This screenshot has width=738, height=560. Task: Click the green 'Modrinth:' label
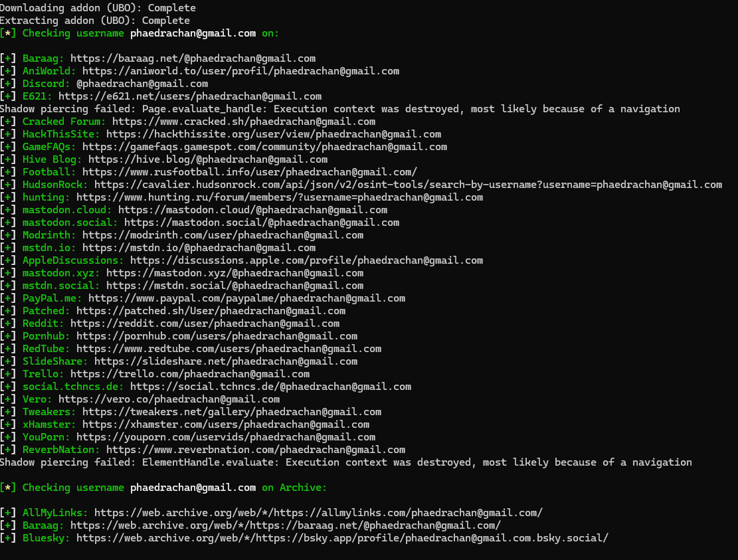pyautogui.click(x=49, y=235)
